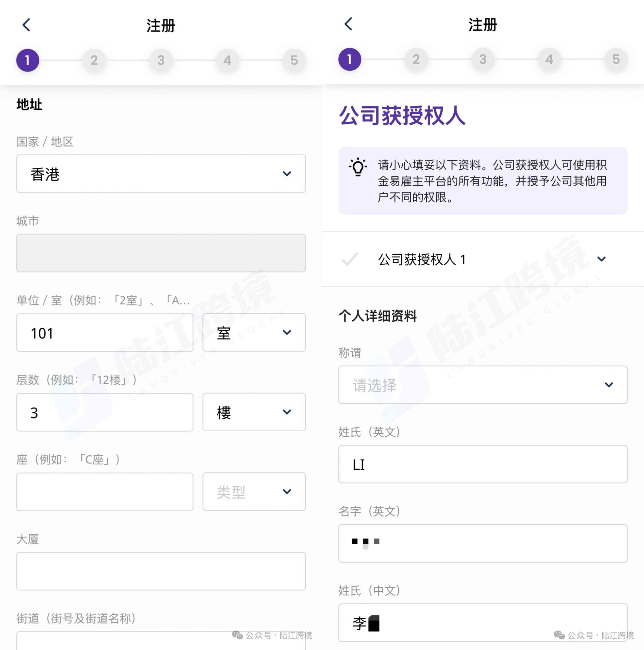The image size is (644, 650).
Task: Click the empty 座 block input field
Action: point(105,492)
